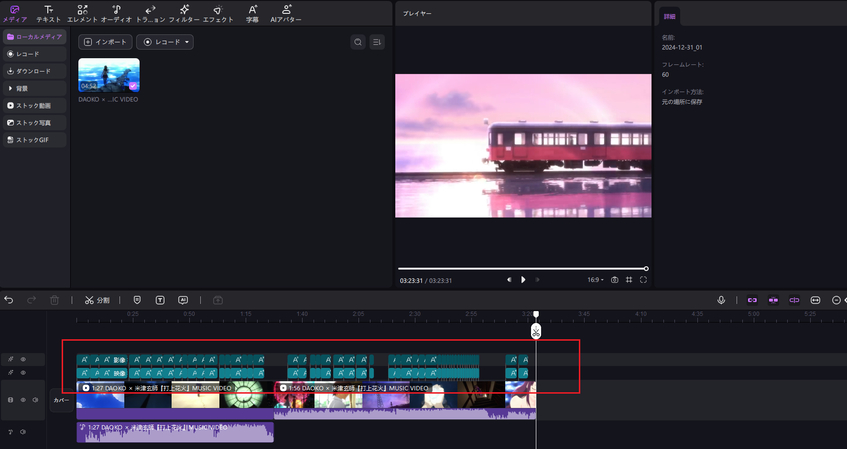Click the インポート (Import) button
Screen dimensions: 847x449
coord(105,42)
